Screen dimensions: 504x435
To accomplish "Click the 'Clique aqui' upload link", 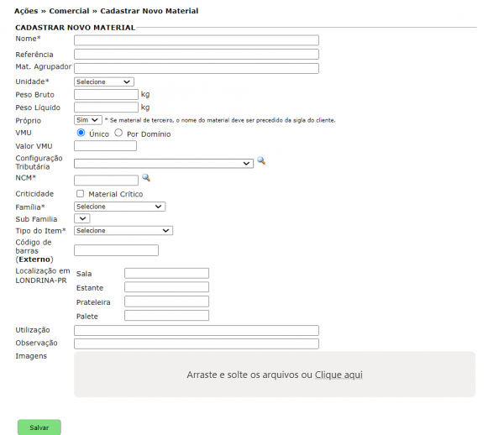I will (x=339, y=375).
